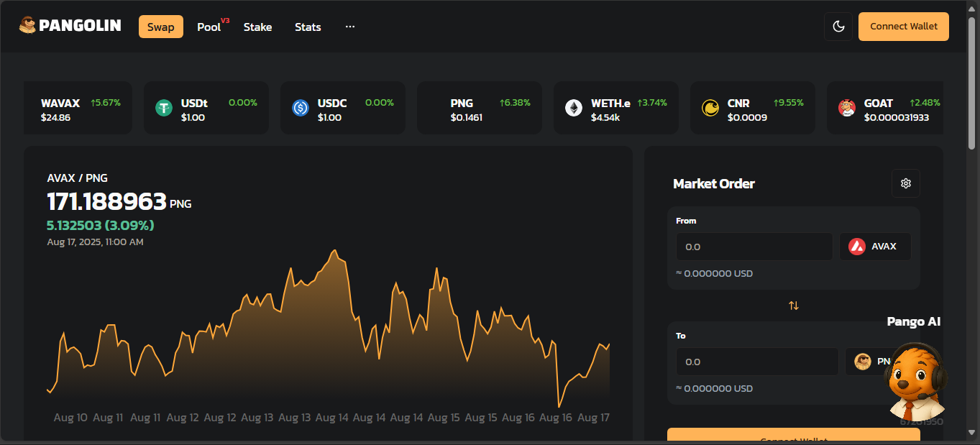Click the page vertical scrollbar
Viewport: 980px width, 445px height.
coord(973,86)
